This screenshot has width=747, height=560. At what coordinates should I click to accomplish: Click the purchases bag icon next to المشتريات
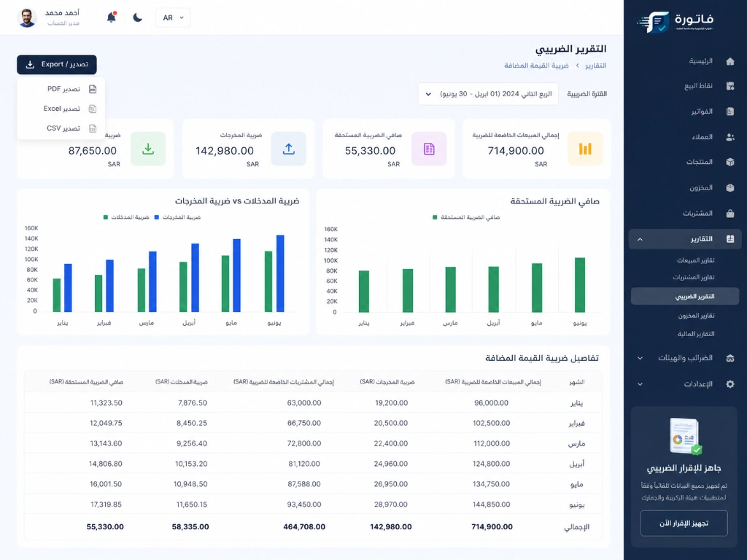click(x=729, y=214)
